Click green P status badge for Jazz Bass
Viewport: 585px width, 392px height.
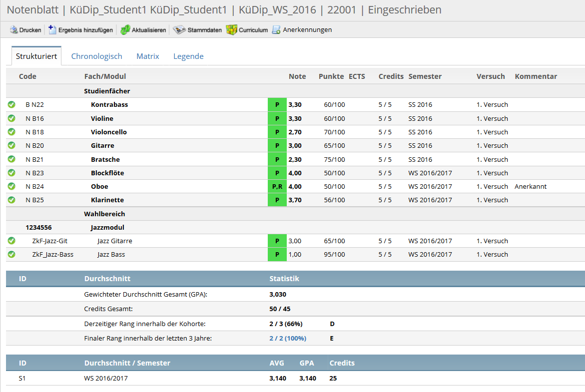pos(277,254)
